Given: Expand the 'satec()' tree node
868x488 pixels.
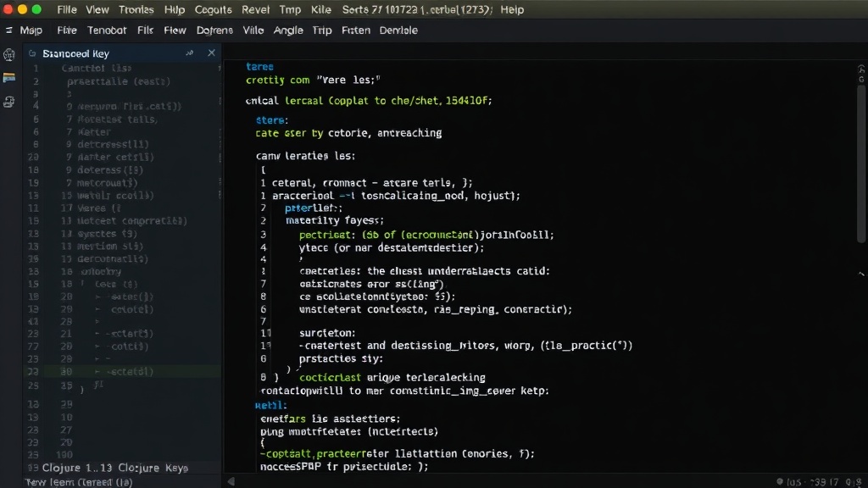Looking at the screenshot, I should click(98, 297).
